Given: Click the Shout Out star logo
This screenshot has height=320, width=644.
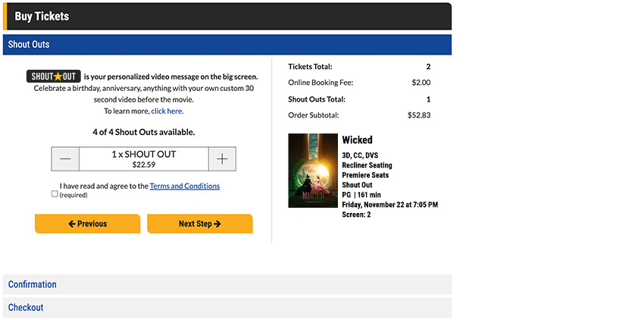Looking at the screenshot, I should 54,77.
